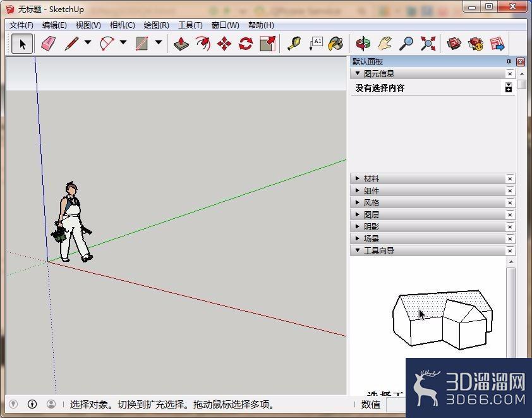Image resolution: width=532 pixels, height=418 pixels.
Task: Click the 没有选择内容 text
Action: pyautogui.click(x=380, y=88)
